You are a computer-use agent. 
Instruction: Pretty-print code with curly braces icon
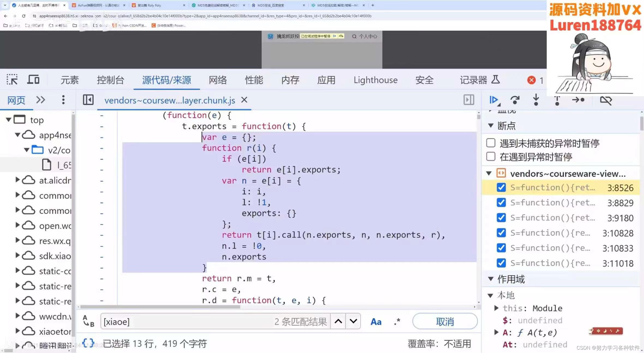(x=88, y=343)
